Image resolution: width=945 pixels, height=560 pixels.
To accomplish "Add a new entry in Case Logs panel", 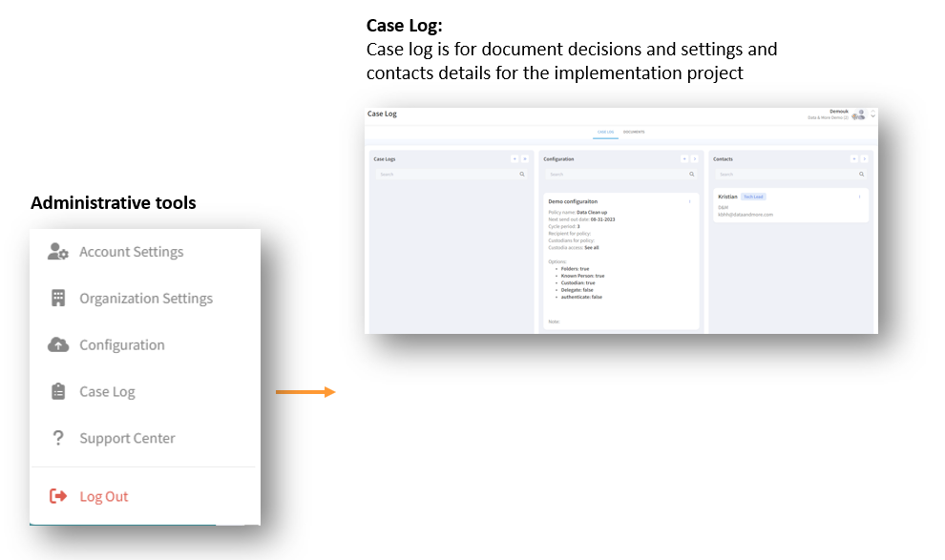I will pos(514,159).
